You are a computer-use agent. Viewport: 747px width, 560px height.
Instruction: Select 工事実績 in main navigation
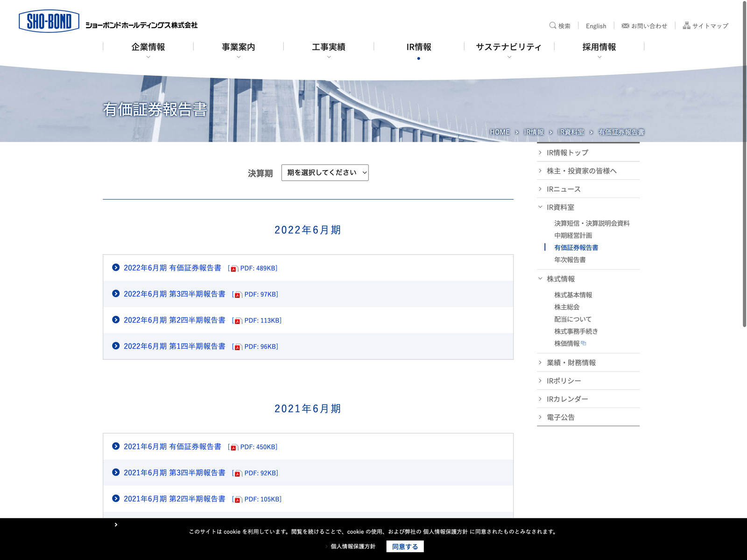(x=328, y=47)
